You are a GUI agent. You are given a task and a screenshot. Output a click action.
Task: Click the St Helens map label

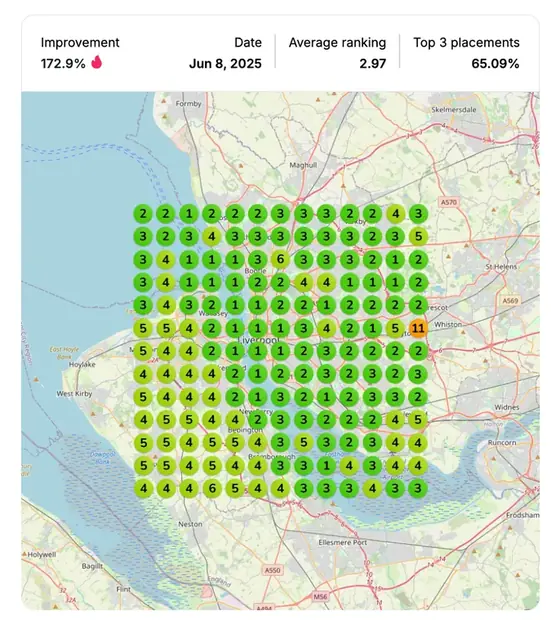point(501,267)
